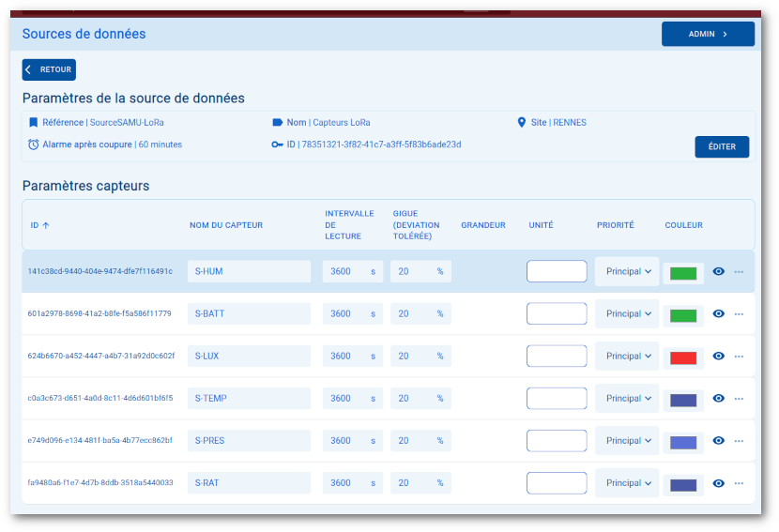Viewport: 779px width, 532px height.
Task: Hide the S-PRES sensor using eye icon
Action: coord(719,441)
